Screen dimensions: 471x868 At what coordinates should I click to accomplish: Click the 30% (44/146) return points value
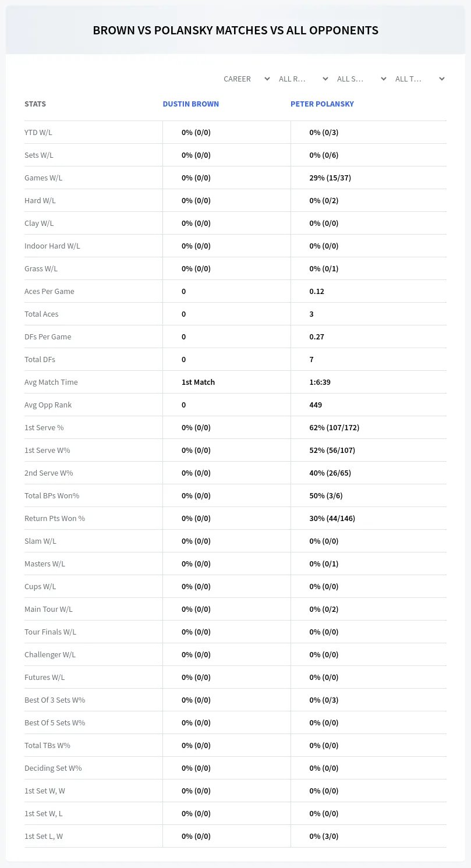332,518
